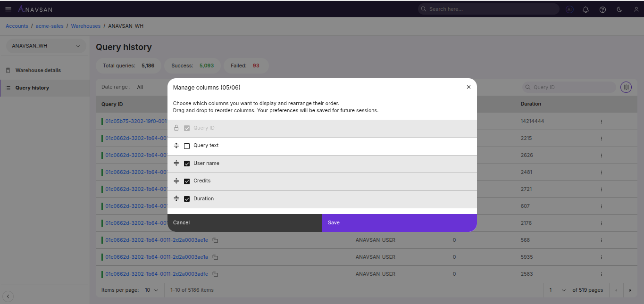644x304 pixels.
Task: Click the AI assistant icon
Action: pyautogui.click(x=569, y=9)
